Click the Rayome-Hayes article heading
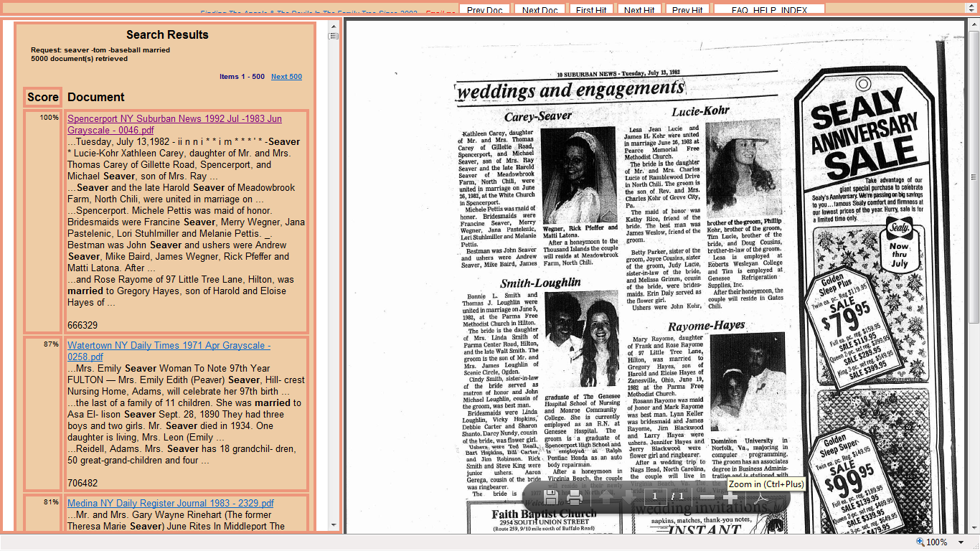Viewport: 980px width, 551px height. [x=707, y=326]
